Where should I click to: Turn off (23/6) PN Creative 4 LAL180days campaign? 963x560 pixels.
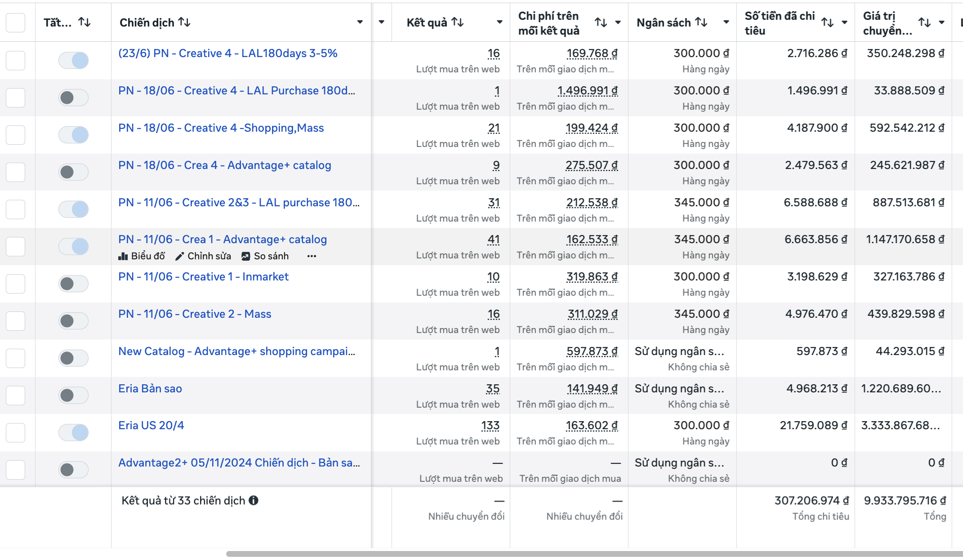(x=73, y=60)
